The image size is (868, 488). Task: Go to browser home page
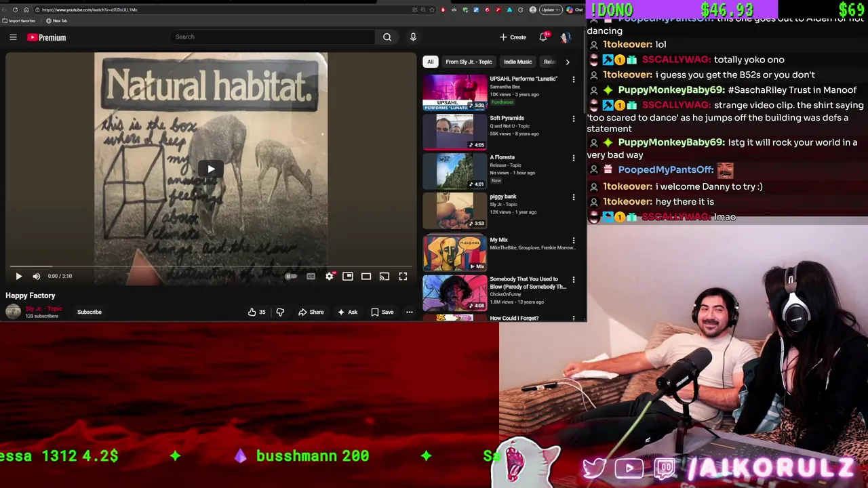pos(26,9)
